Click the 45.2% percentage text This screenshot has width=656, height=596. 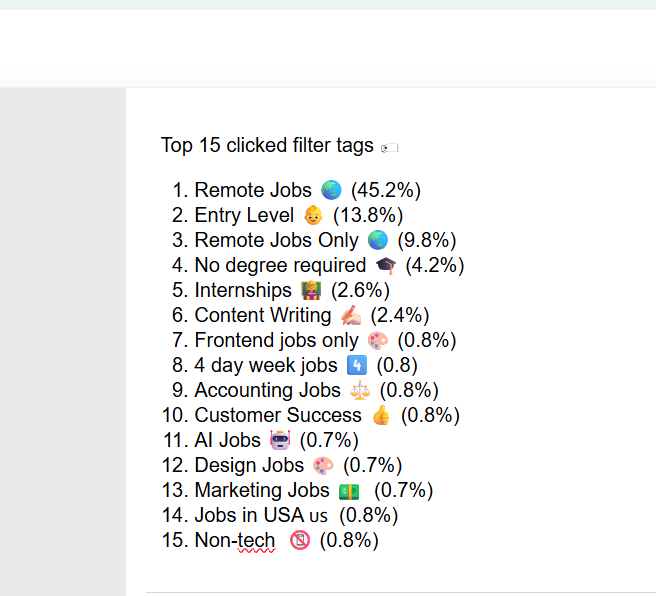click(385, 190)
